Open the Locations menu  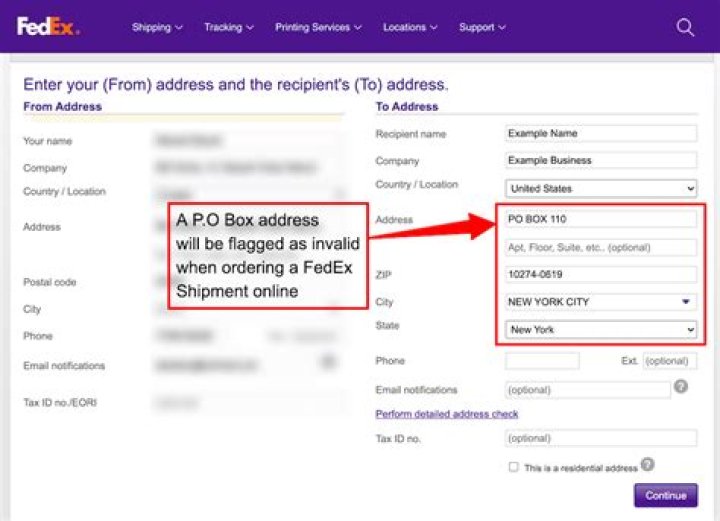[x=410, y=28]
